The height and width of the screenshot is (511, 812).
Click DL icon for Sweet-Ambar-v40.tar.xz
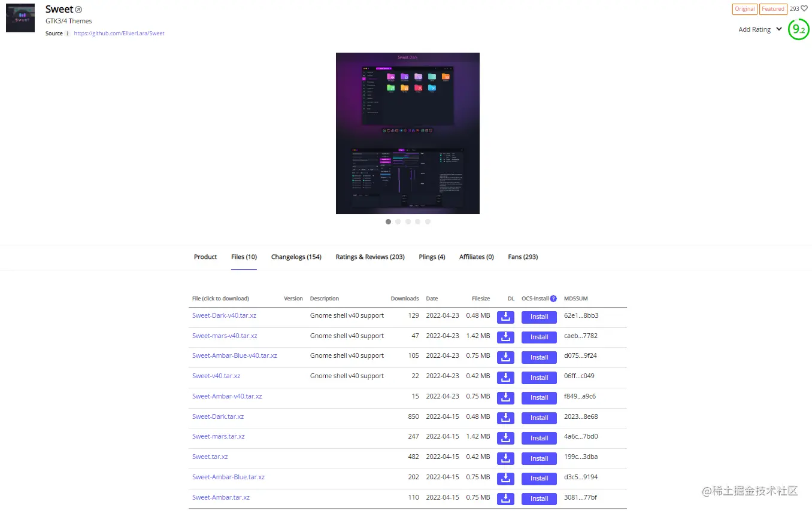(505, 398)
